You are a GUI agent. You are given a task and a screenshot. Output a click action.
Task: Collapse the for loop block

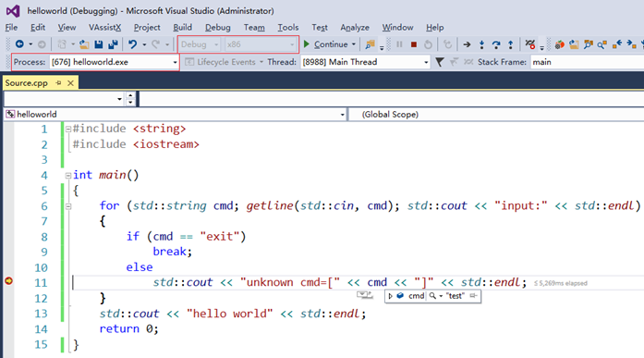68,206
